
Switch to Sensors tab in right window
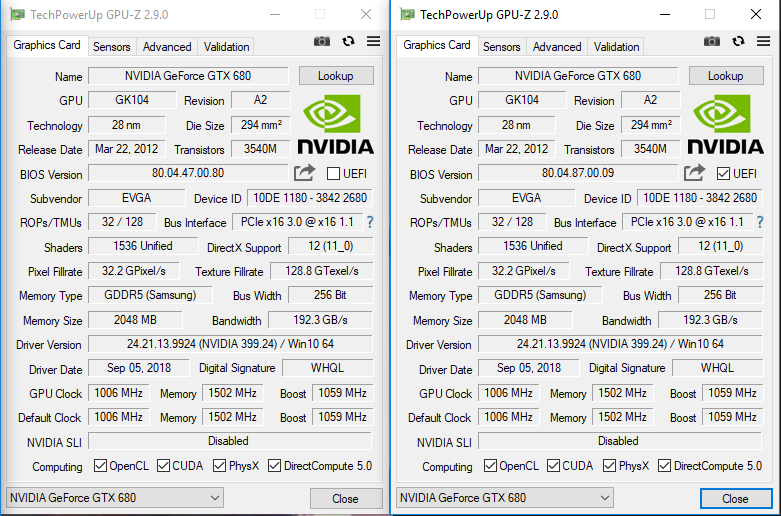[x=502, y=47]
